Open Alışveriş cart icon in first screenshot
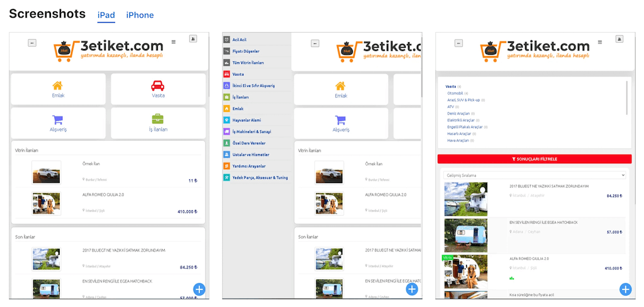 pos(57,120)
